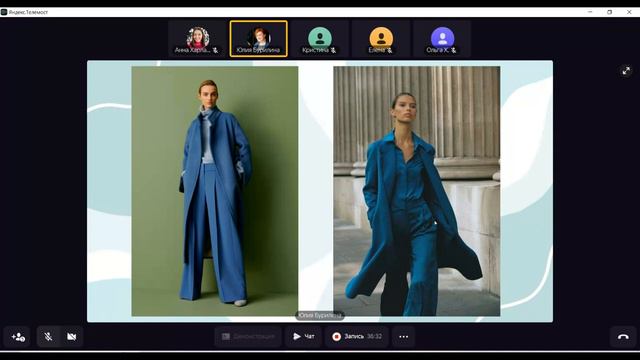End the call with hang-up button
640x360 pixels.
click(623, 337)
